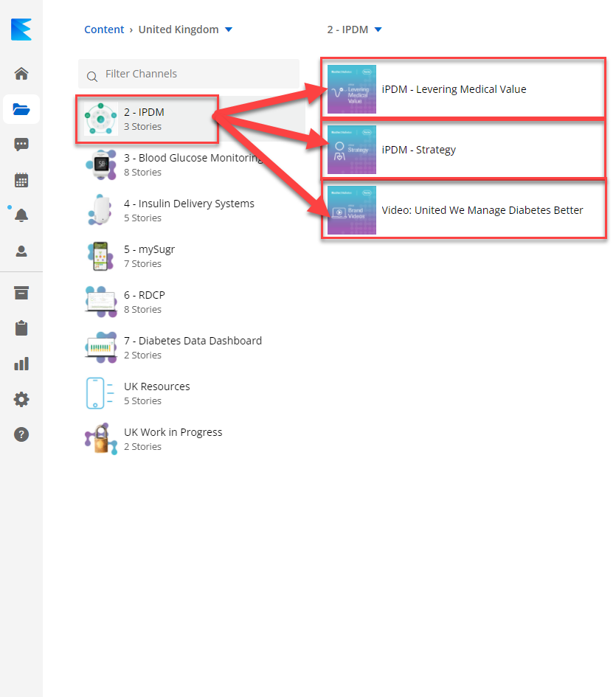Viewport: 616px width, 697px height.
Task: Open the Levering Medical Value story thumbnail
Action: click(352, 89)
